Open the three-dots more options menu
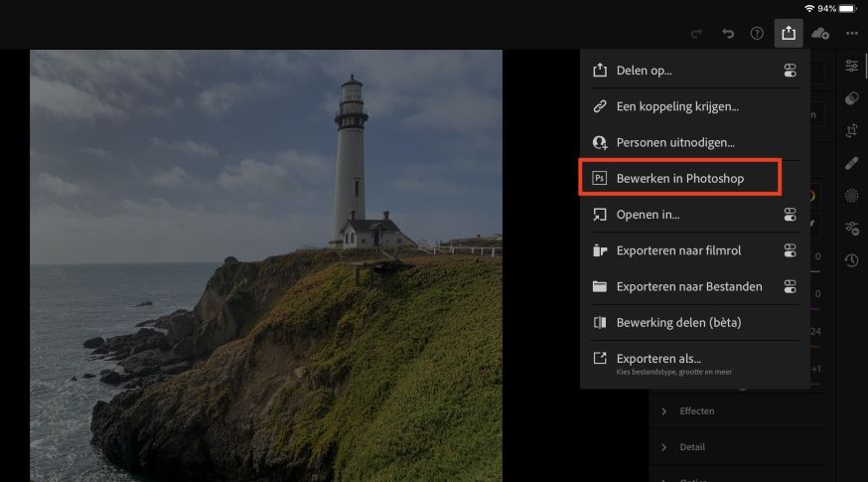The height and width of the screenshot is (482, 868). [x=852, y=34]
